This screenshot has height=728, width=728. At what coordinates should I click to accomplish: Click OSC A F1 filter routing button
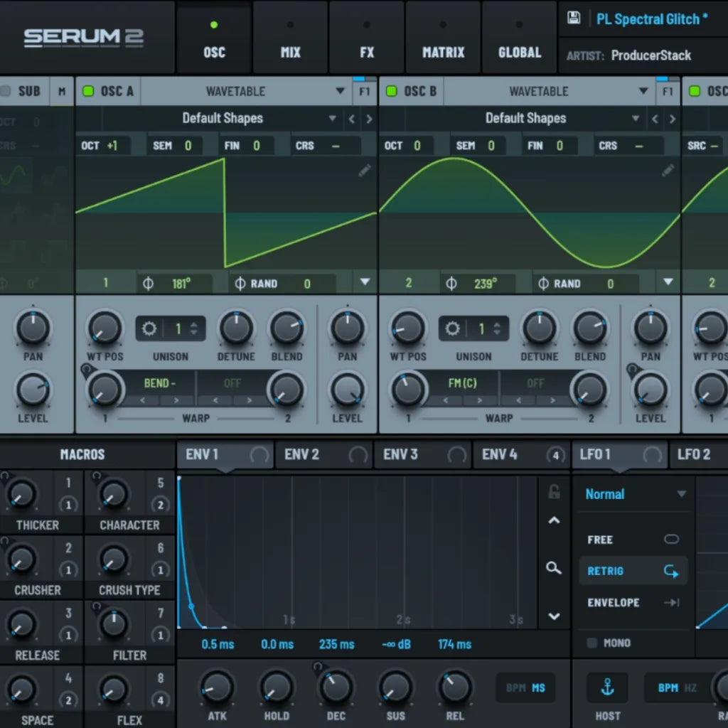365,92
